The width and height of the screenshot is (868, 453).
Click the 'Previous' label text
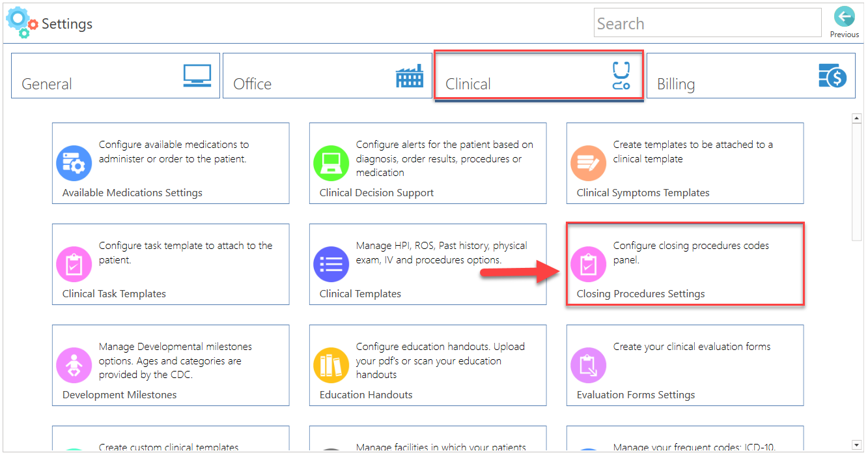point(845,35)
